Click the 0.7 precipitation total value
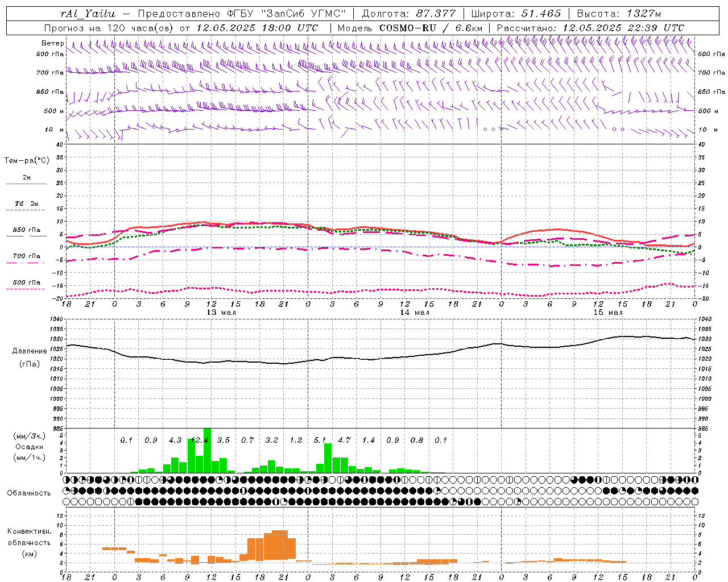Screen dimensions: 728x582 pyautogui.click(x=247, y=440)
